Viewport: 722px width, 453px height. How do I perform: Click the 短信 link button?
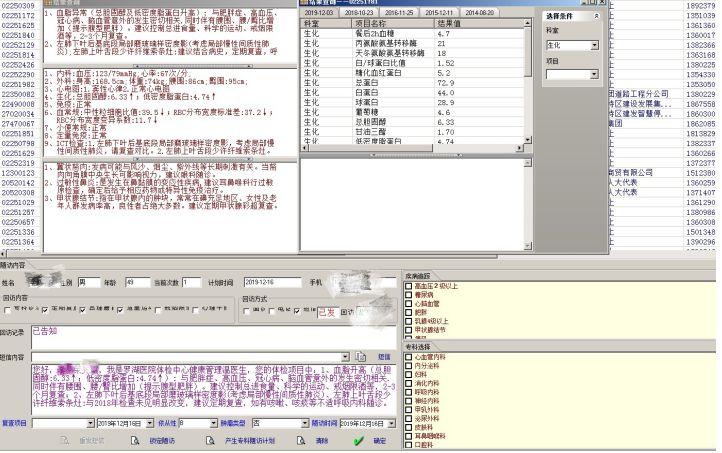pos(383,356)
